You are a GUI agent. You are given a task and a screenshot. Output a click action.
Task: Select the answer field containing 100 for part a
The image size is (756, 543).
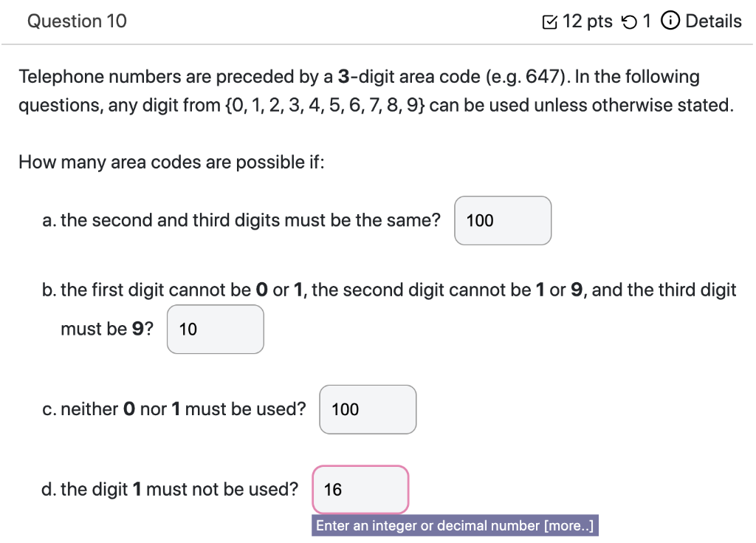point(503,220)
